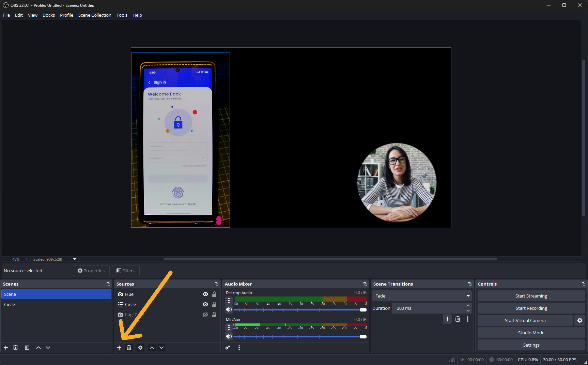This screenshot has width=588, height=365.
Task: Mute the Desktop Audio speaker icon
Action: 229,309
